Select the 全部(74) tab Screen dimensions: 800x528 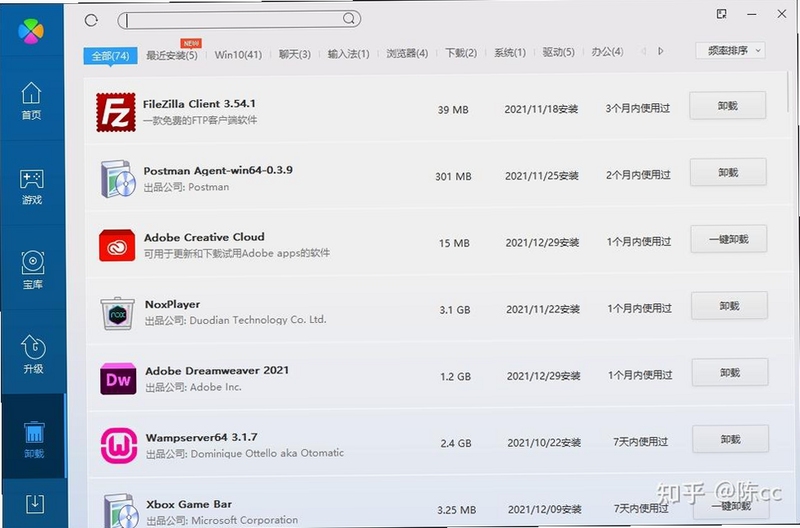[x=110, y=56]
